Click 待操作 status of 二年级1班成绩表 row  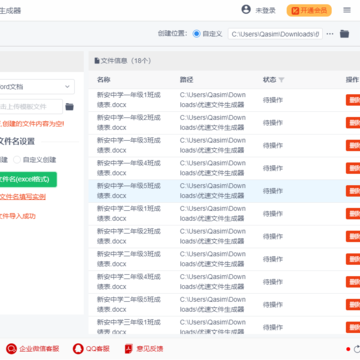(273, 214)
